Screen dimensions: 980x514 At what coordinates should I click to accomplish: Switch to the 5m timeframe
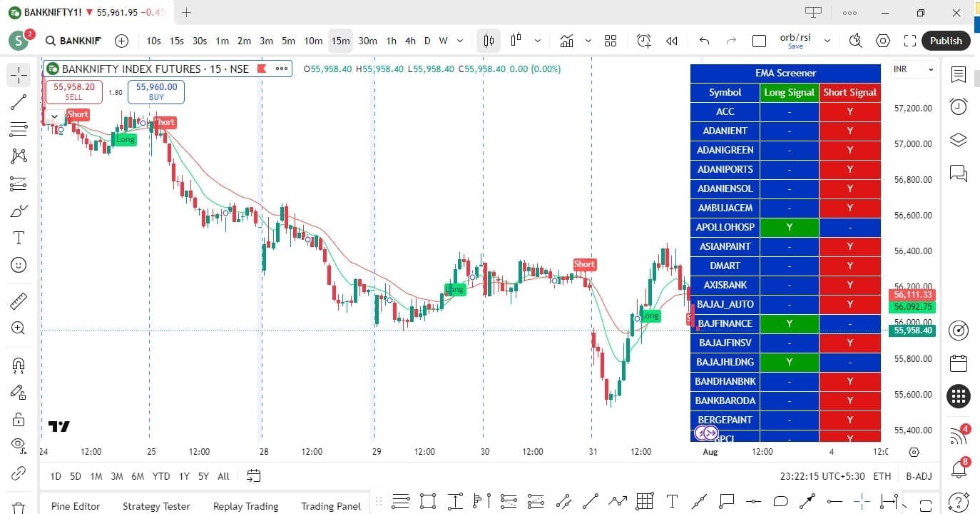288,41
